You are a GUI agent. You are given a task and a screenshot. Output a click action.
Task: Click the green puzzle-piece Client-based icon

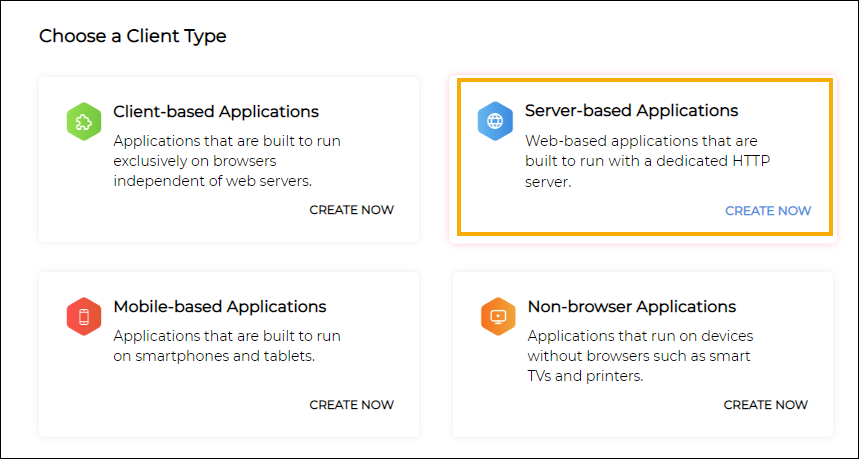point(84,122)
